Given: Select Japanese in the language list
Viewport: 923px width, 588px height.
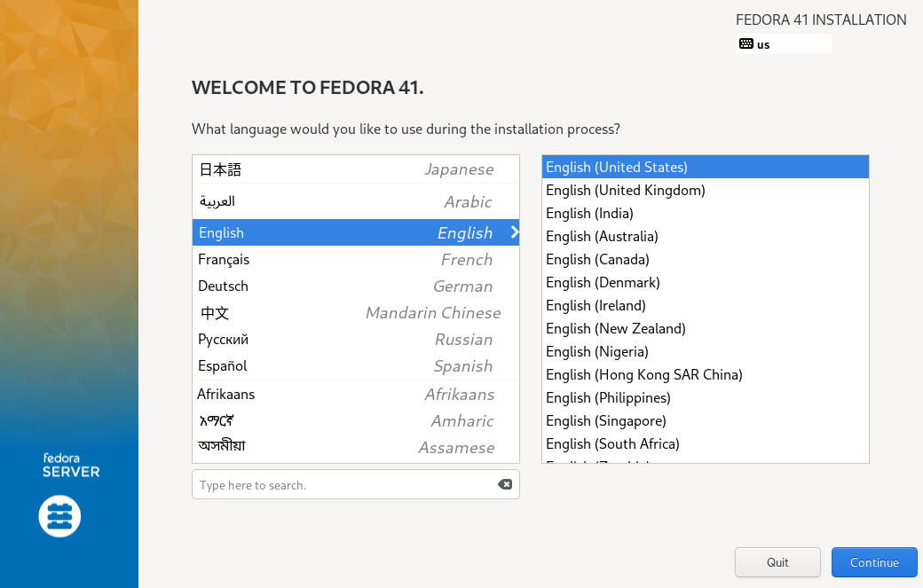Looking at the screenshot, I should (x=356, y=170).
